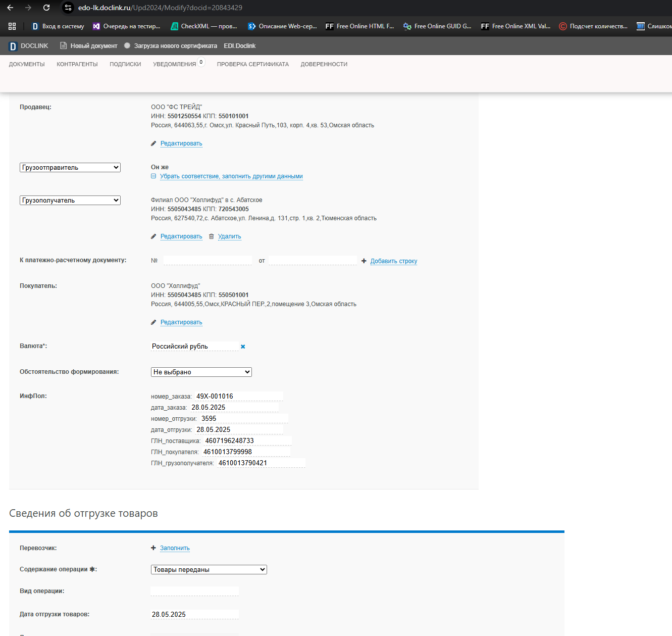Open site information icon in address bar
Screen dimensions: 672x636
pyautogui.click(x=68, y=8)
